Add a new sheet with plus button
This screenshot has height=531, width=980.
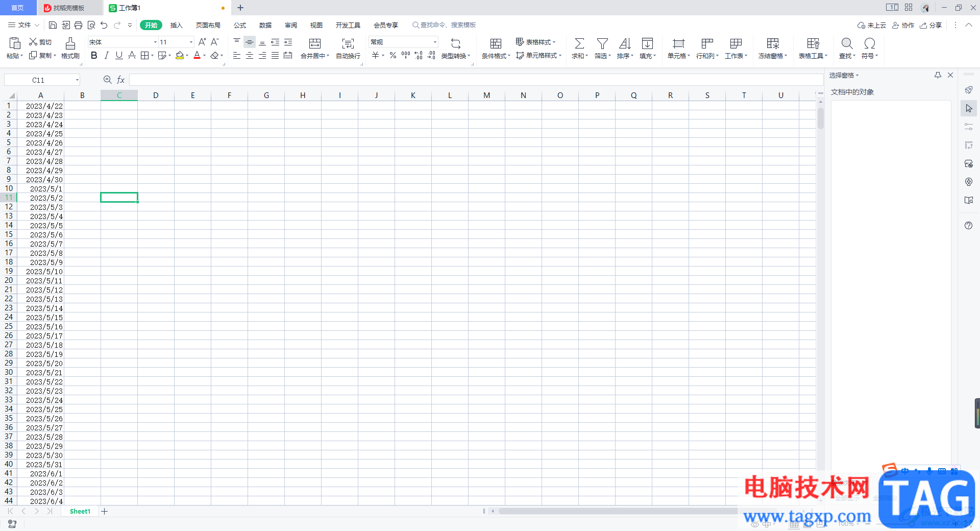tap(105, 511)
